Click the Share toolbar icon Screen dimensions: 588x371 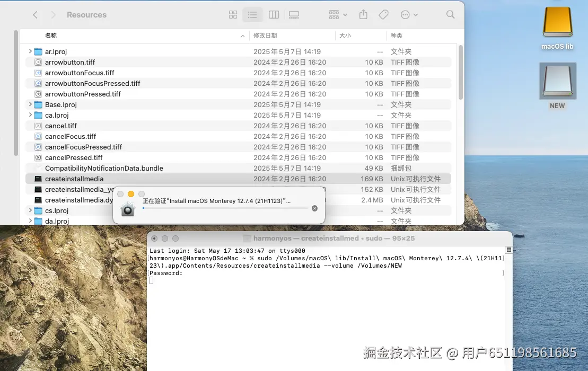(363, 15)
